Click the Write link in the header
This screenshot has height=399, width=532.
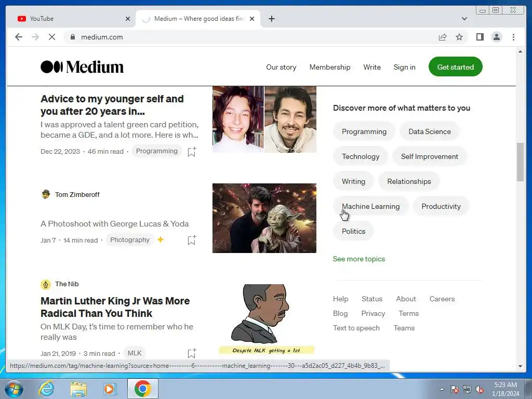(372, 67)
